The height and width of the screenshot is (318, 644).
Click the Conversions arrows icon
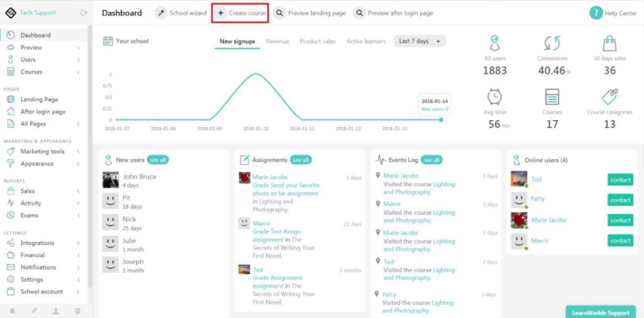[x=552, y=43]
